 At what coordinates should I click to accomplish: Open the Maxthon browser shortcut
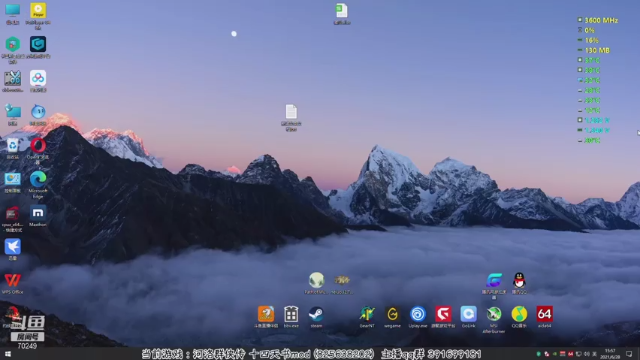pyautogui.click(x=38, y=216)
